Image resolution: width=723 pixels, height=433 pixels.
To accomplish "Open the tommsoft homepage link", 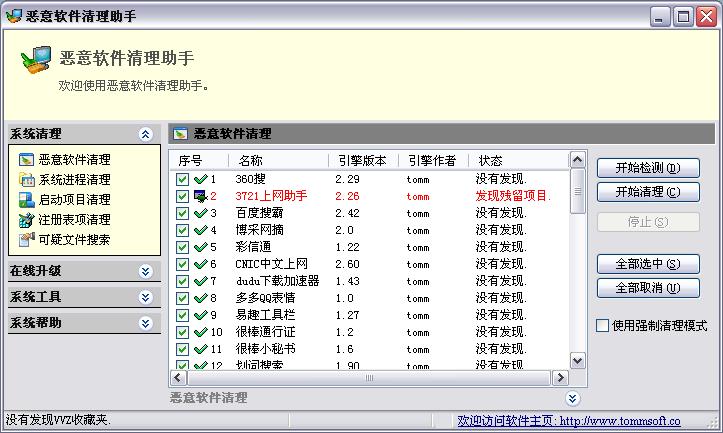I will pos(569,421).
